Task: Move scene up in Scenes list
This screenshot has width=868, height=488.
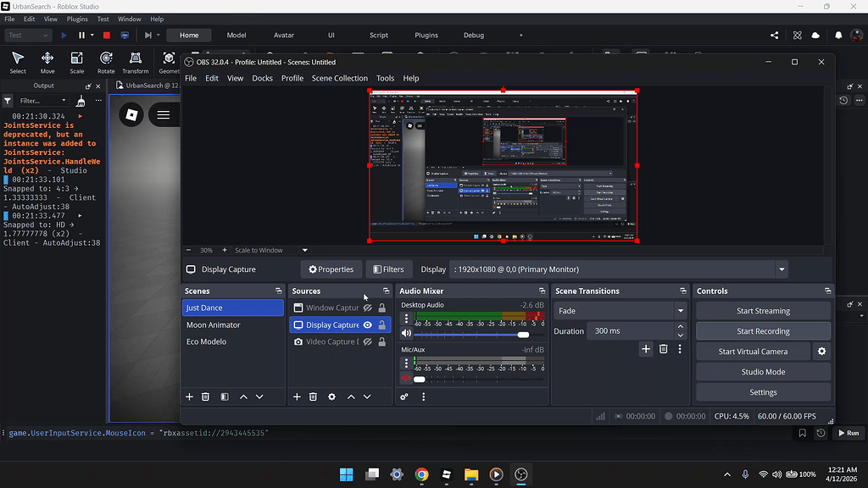Action: pos(243,396)
